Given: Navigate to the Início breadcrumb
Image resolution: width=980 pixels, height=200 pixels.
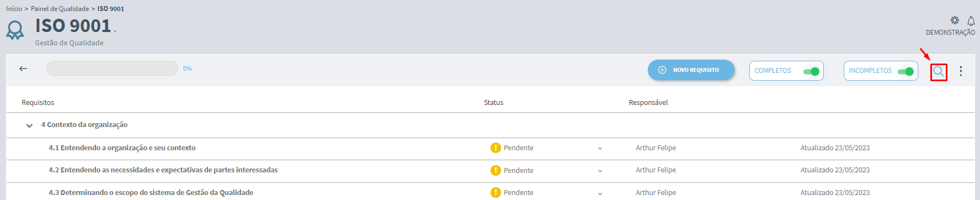Looking at the screenshot, I should tap(14, 9).
